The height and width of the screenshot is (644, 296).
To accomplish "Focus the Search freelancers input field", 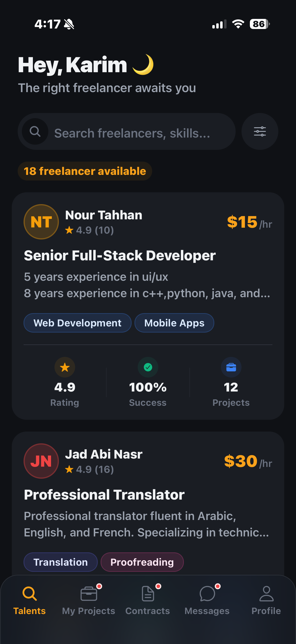I will 140,133.
